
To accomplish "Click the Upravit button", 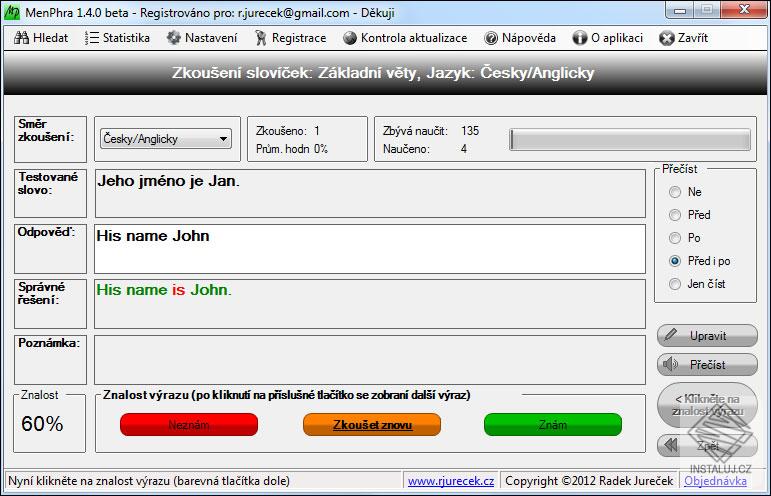I will [707, 335].
